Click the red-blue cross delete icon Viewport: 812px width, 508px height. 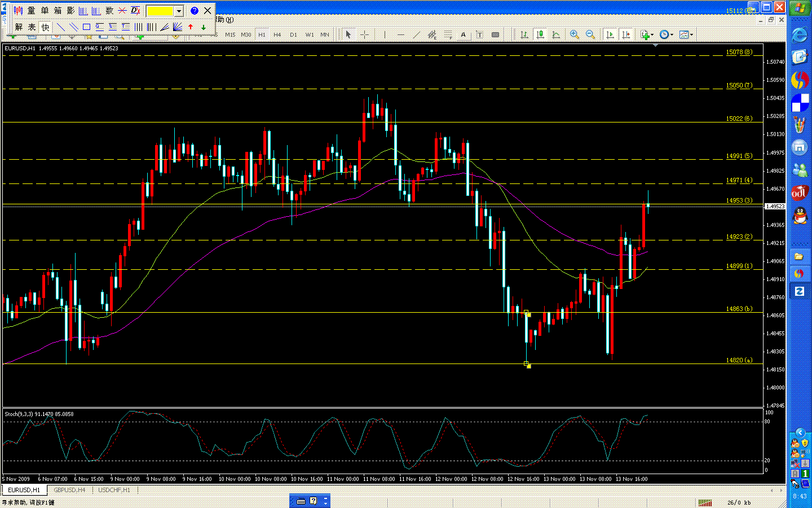122,11
